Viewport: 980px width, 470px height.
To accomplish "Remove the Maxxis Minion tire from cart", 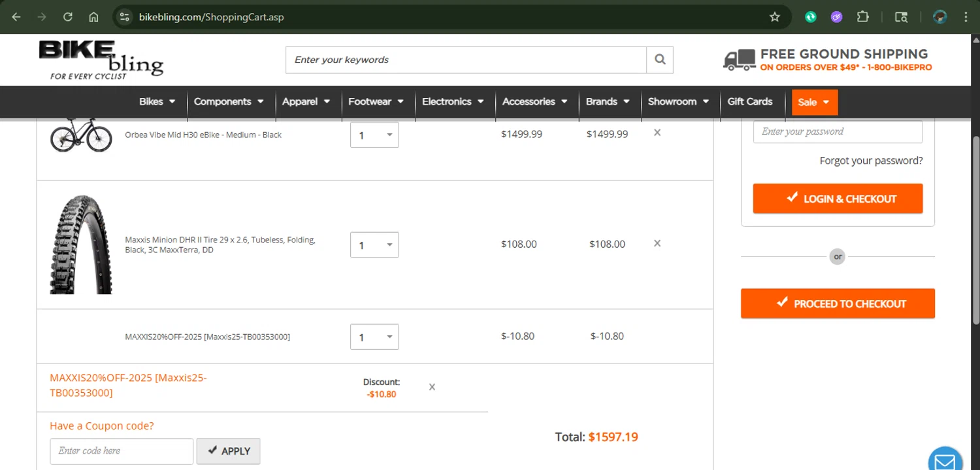I will pos(657,243).
